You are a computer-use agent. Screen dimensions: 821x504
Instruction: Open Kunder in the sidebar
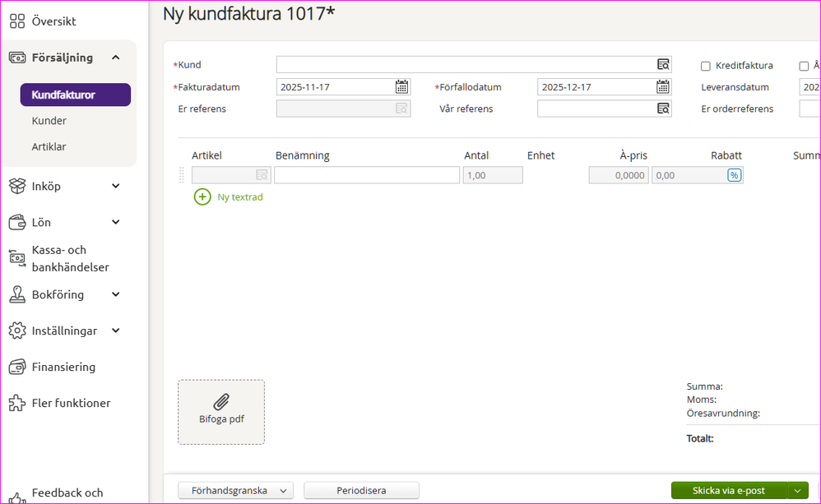tap(49, 121)
